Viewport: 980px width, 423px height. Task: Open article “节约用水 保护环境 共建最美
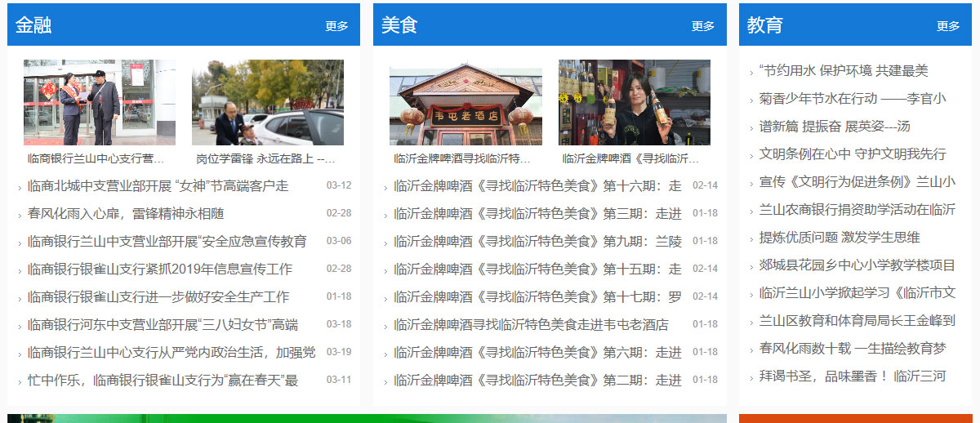[844, 71]
